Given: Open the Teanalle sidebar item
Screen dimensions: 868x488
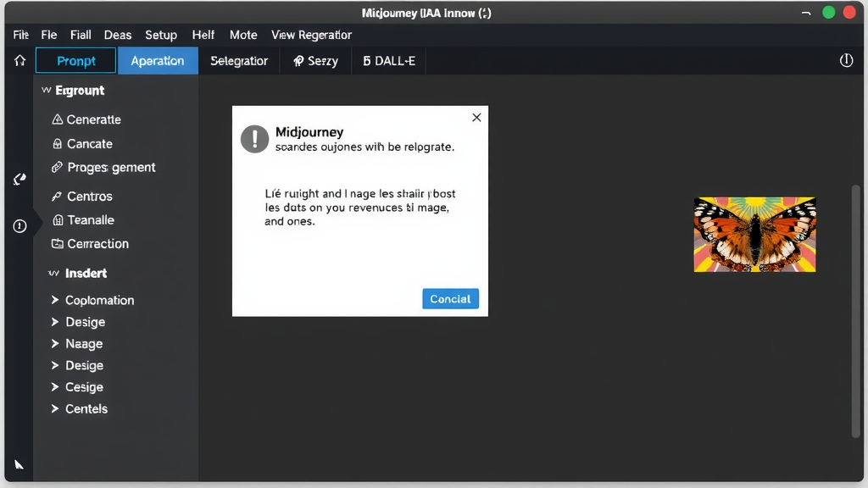Looking at the screenshot, I should point(83,219).
